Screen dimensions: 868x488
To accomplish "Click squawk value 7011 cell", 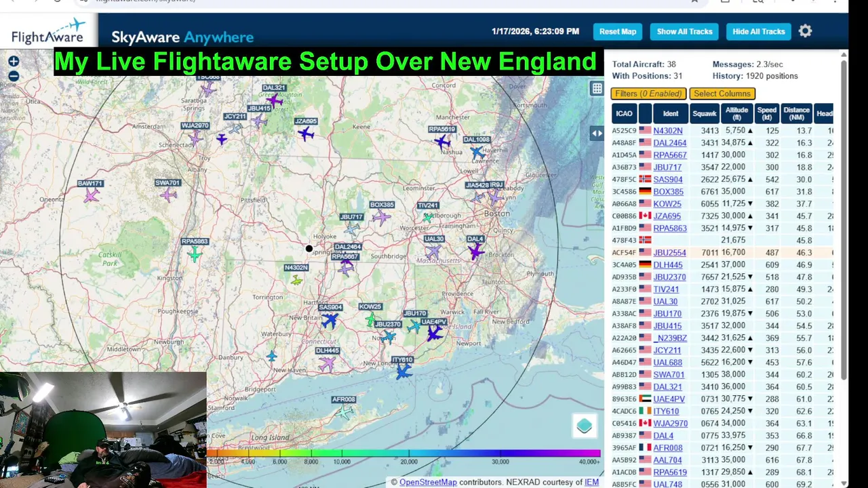I will click(x=709, y=253).
